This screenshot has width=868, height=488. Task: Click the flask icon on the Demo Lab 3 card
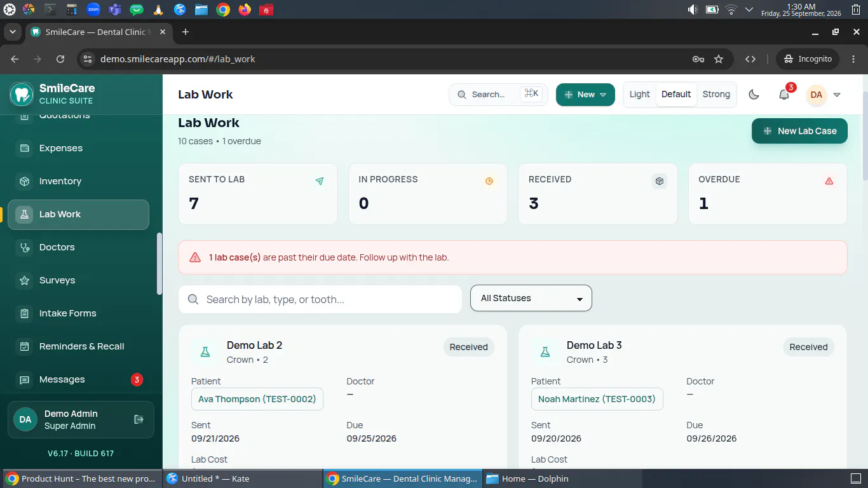[545, 351]
